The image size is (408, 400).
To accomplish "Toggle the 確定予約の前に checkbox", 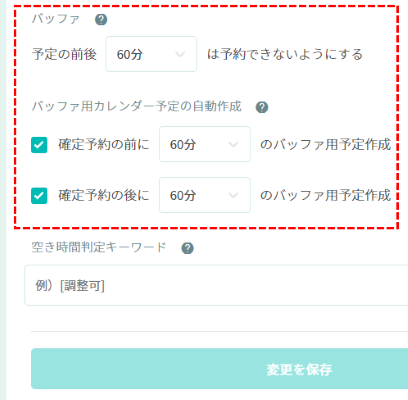I will (39, 145).
